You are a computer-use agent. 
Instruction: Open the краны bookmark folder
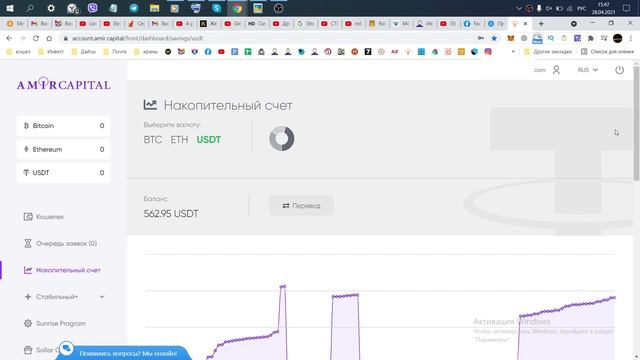(x=146, y=51)
